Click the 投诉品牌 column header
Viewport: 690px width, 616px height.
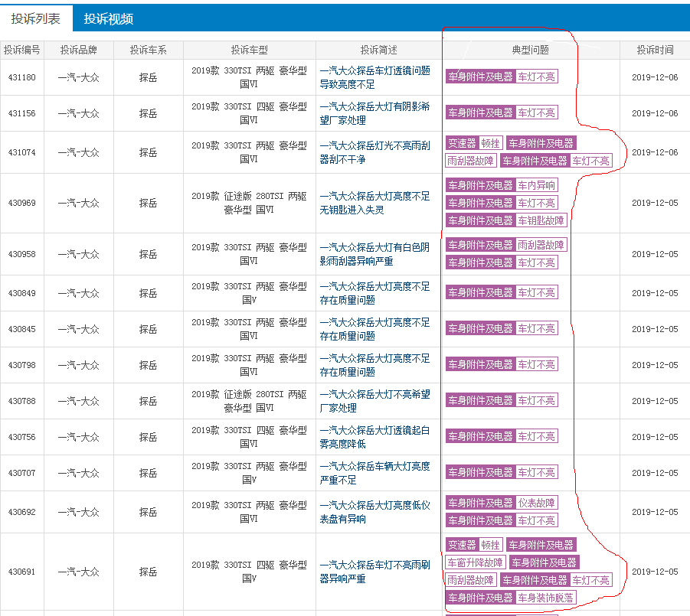coord(79,51)
